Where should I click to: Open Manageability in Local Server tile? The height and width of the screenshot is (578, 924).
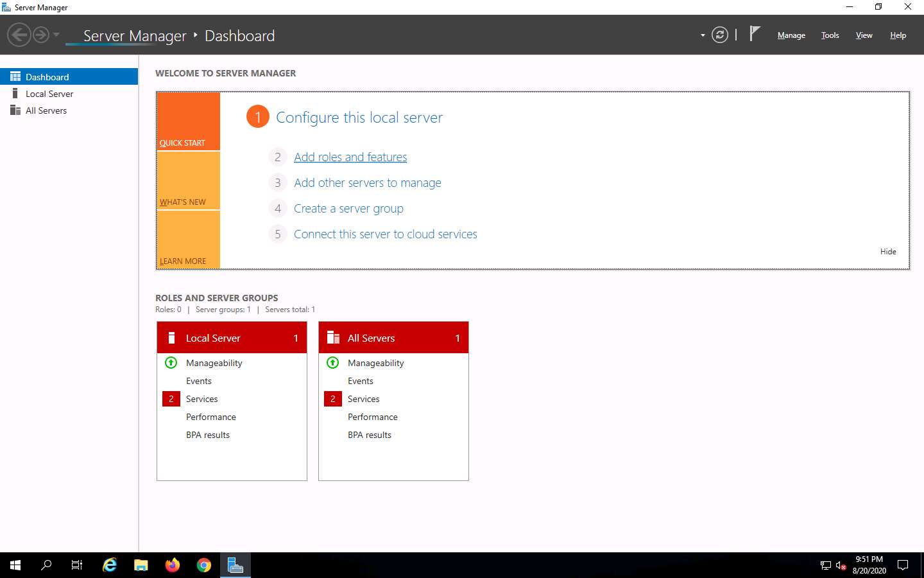(x=214, y=363)
